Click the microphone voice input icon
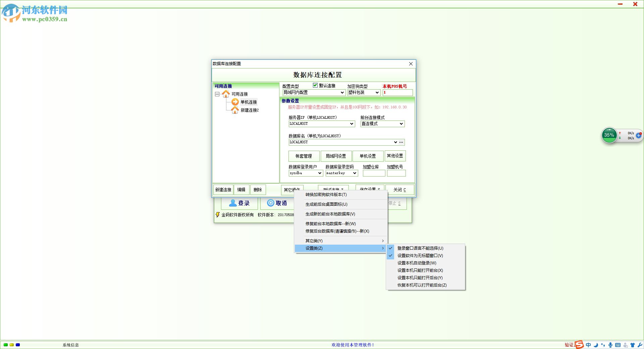 pos(610,345)
